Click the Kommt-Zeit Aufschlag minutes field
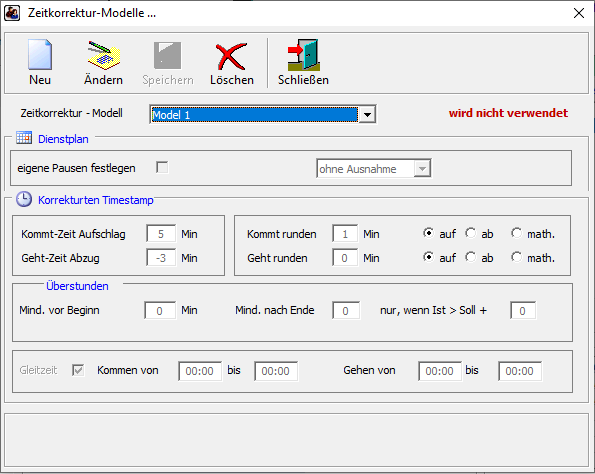The width and height of the screenshot is (595, 474). coord(161,234)
